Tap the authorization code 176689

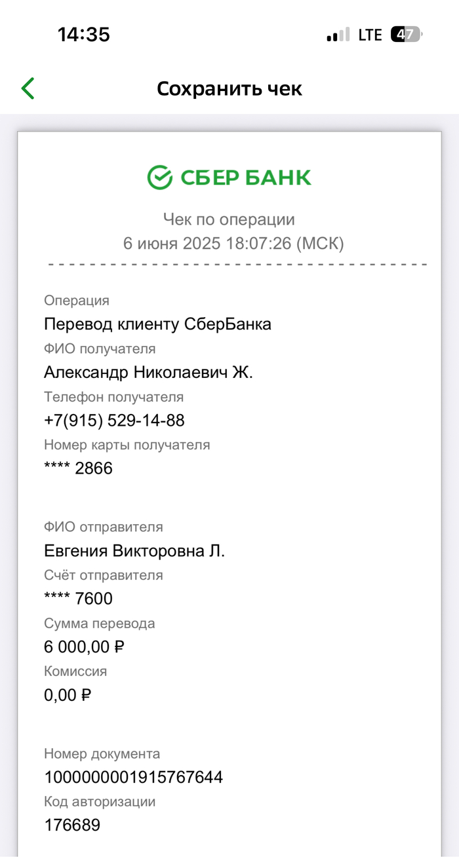click(72, 825)
